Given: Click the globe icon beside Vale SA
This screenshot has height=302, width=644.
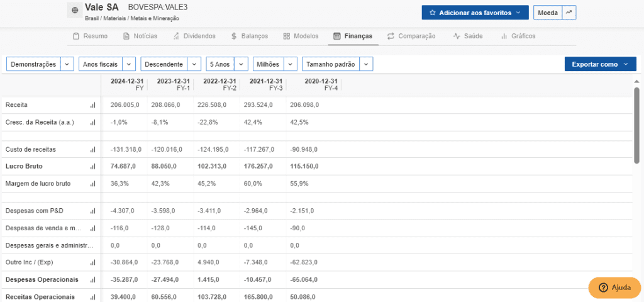Looking at the screenshot, I should pos(74,10).
